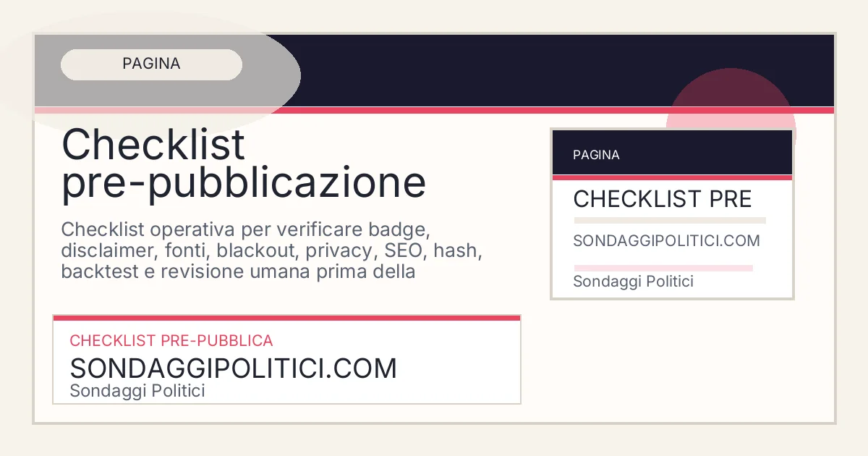
Task: Click the PAGINA label in the right card
Action: [596, 155]
